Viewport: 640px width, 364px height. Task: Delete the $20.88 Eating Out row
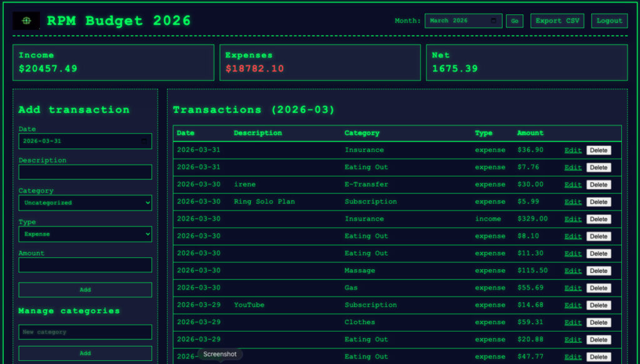599,340
